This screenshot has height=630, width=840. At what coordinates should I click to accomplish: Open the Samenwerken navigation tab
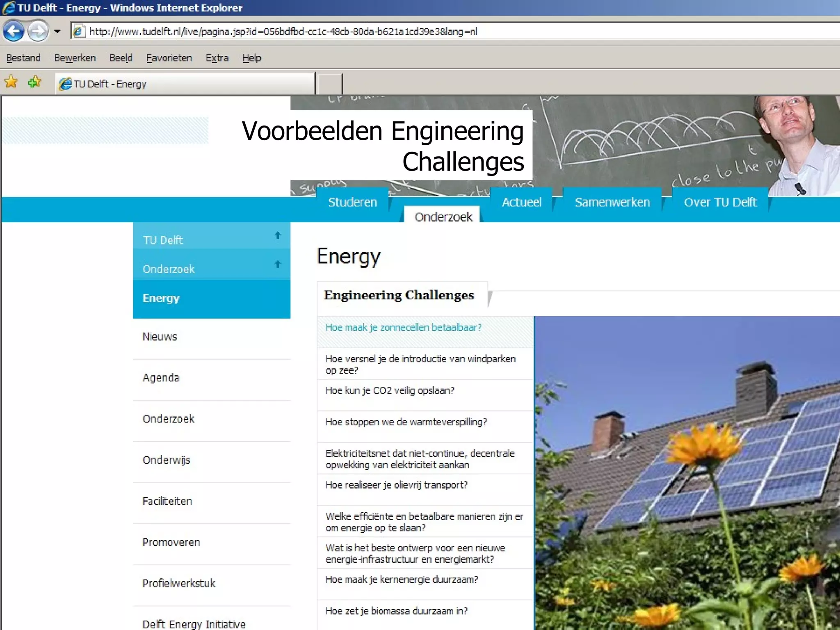tap(612, 201)
